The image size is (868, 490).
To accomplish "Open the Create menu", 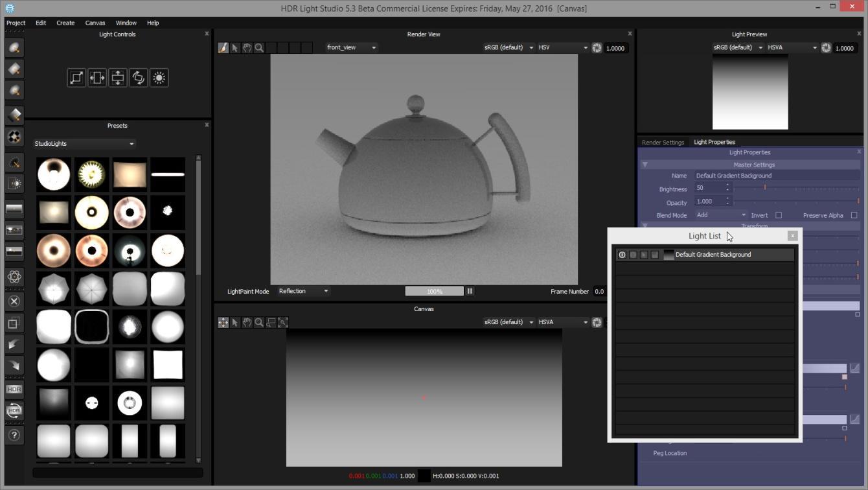I will click(x=65, y=23).
